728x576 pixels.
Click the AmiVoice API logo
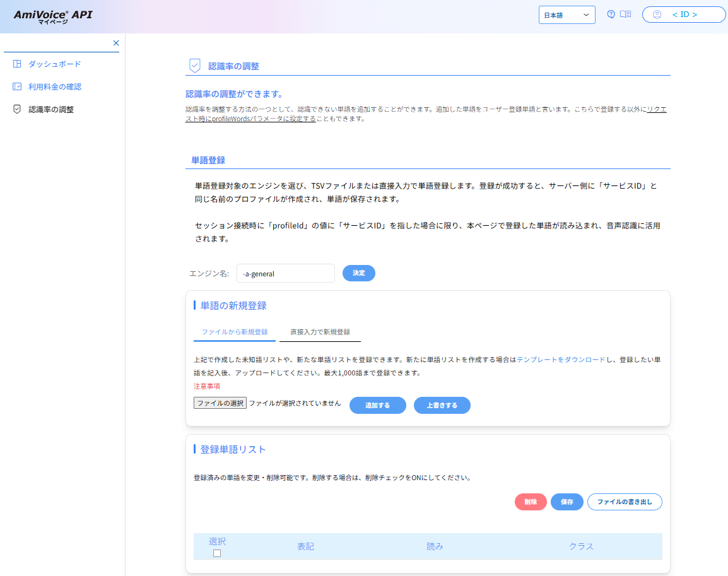click(53, 16)
